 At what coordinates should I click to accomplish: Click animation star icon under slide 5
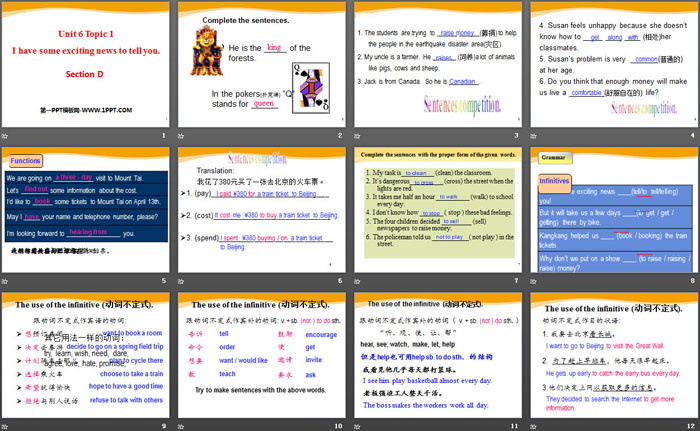pyautogui.click(x=4, y=281)
